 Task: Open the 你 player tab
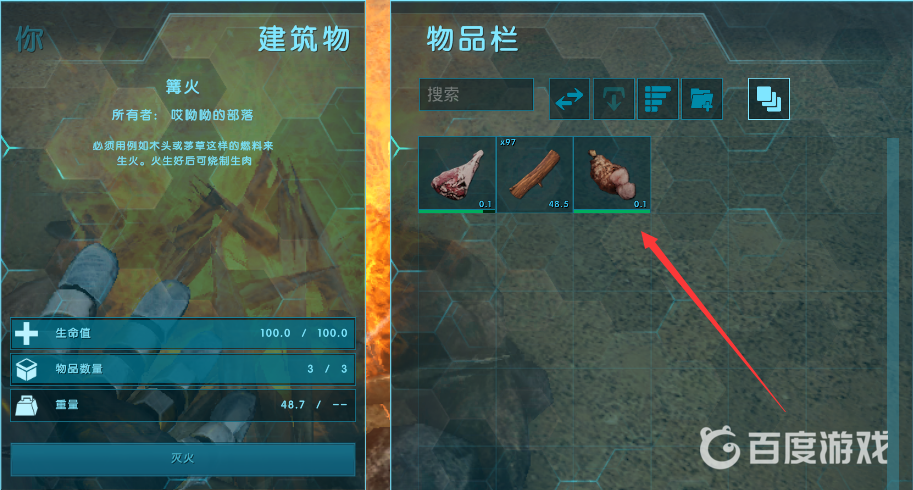pos(29,40)
